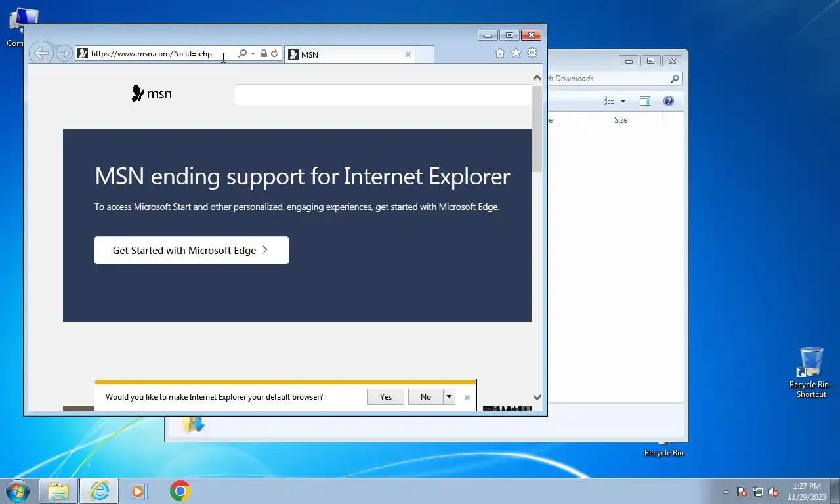Image resolution: width=840 pixels, height=504 pixels.
Task: Minimize the Internet Explorer window
Action: (488, 35)
